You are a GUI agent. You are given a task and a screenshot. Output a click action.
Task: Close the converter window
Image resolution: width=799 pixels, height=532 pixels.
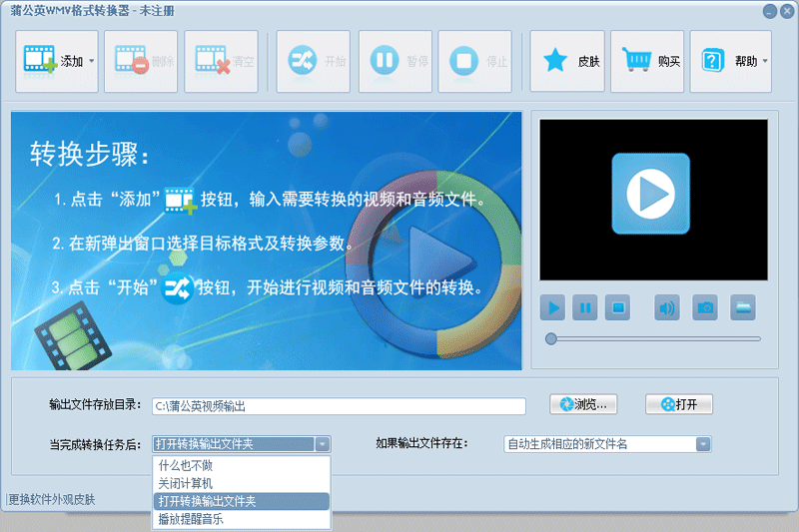pos(788,11)
